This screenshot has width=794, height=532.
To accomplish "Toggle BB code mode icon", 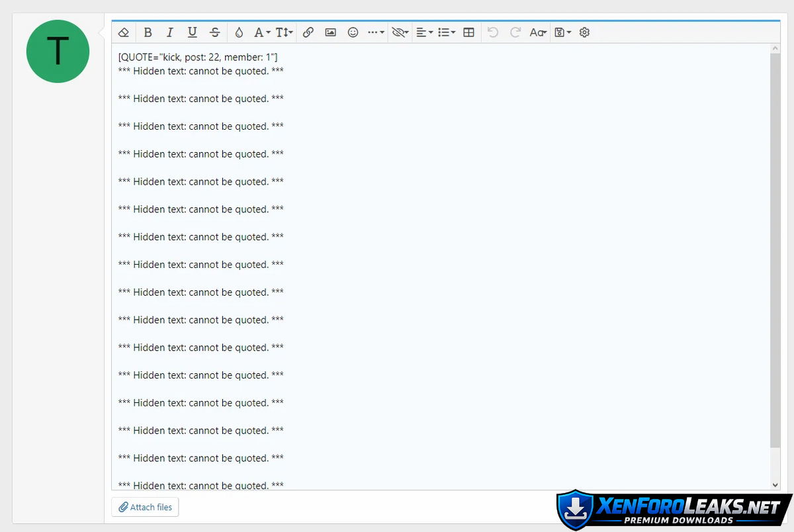I will [x=584, y=32].
